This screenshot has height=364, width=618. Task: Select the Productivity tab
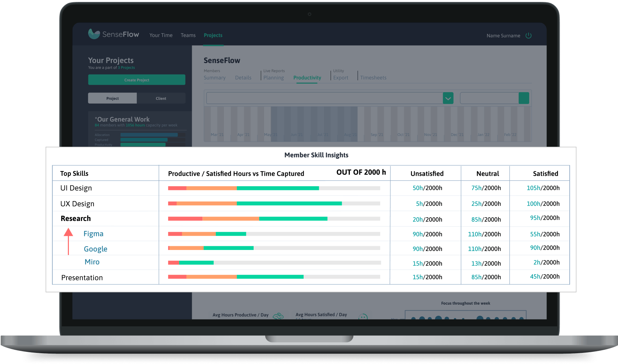click(307, 78)
